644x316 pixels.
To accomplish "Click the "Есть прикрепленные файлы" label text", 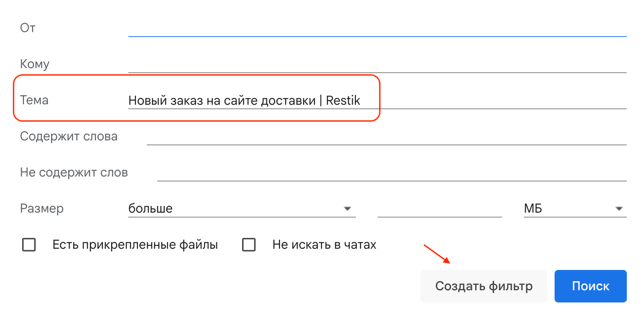I will pyautogui.click(x=135, y=245).
